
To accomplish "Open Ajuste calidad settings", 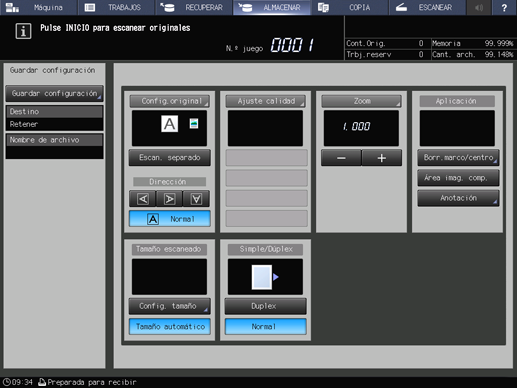I will pyautogui.click(x=266, y=101).
